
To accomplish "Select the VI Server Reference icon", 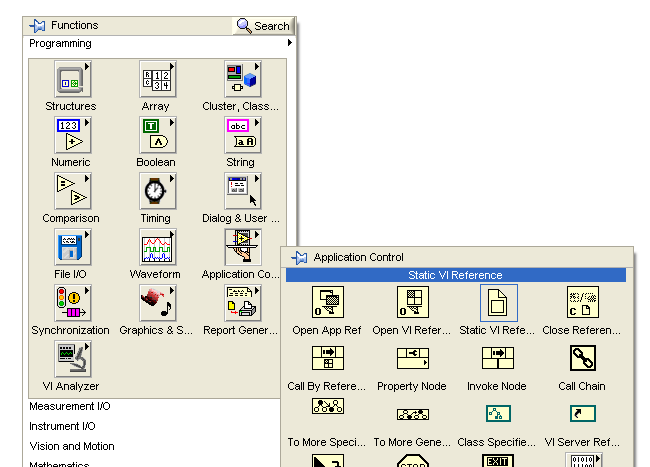I will coord(582,414).
